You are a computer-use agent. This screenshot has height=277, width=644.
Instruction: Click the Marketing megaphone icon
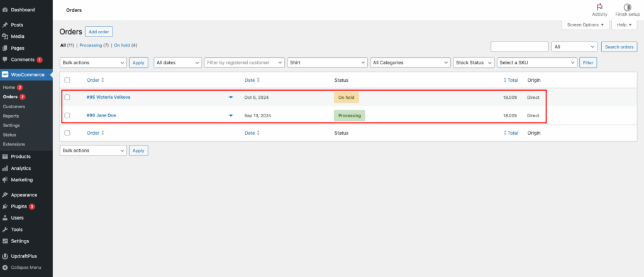pos(5,179)
